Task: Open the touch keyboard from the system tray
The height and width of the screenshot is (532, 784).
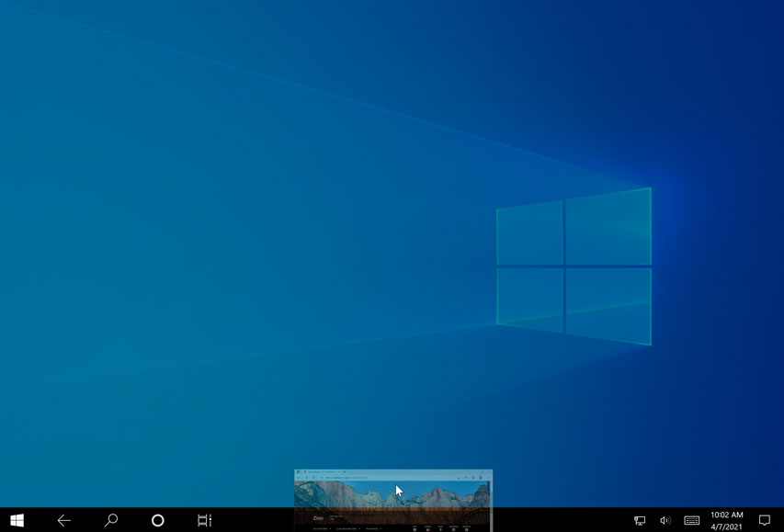Action: (691, 520)
